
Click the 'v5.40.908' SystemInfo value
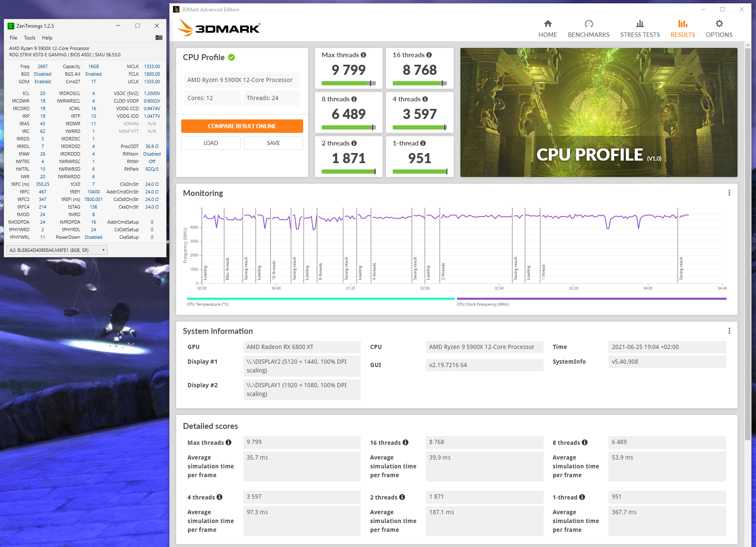[x=667, y=362]
